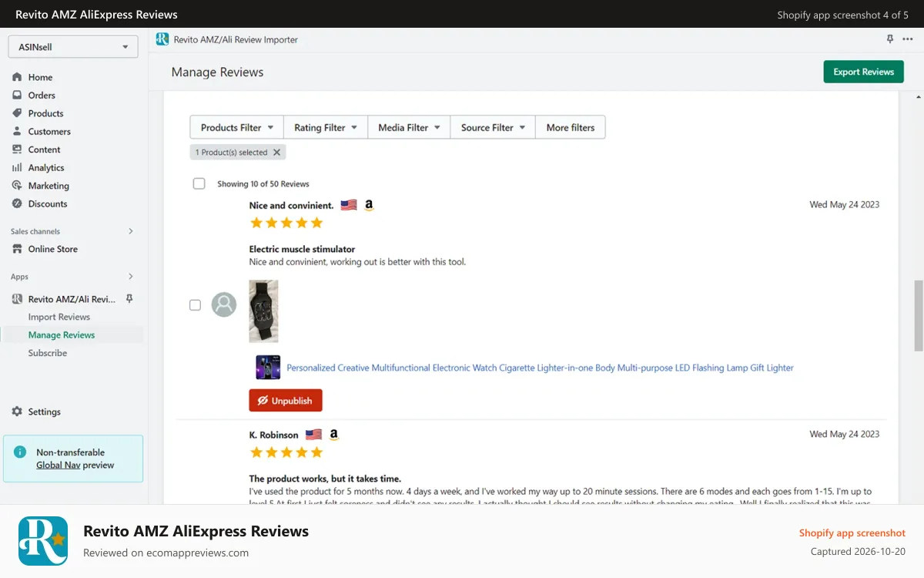Click the Orders icon in sidebar
This screenshot has width=924, height=578.
coord(17,95)
